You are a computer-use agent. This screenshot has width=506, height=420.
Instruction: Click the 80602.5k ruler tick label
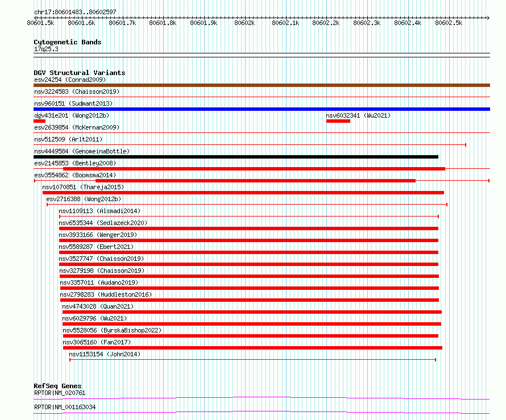449,23
